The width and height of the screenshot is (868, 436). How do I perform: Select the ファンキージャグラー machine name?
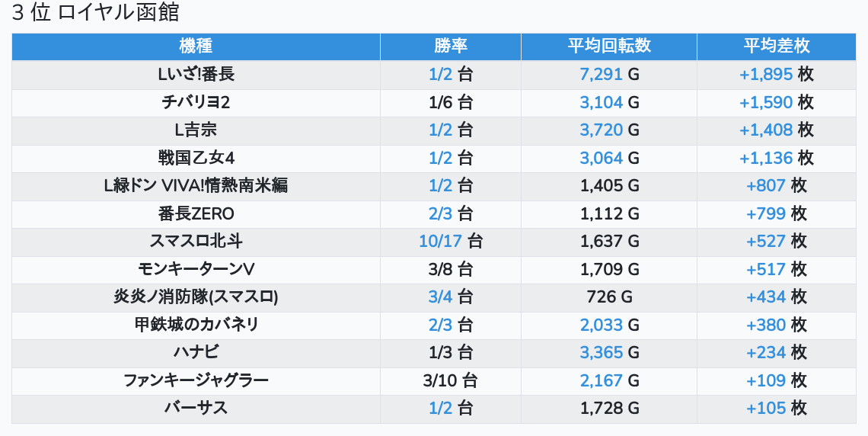196,380
